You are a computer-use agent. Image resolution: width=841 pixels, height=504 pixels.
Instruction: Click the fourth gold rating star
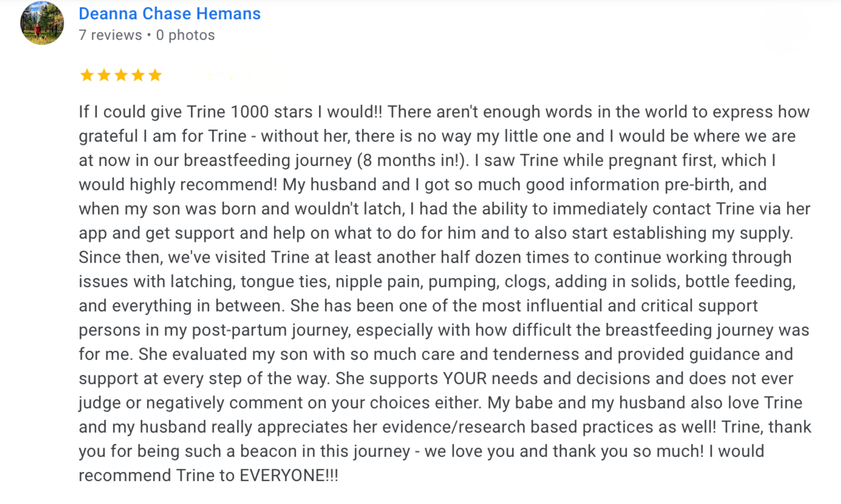pyautogui.click(x=138, y=75)
